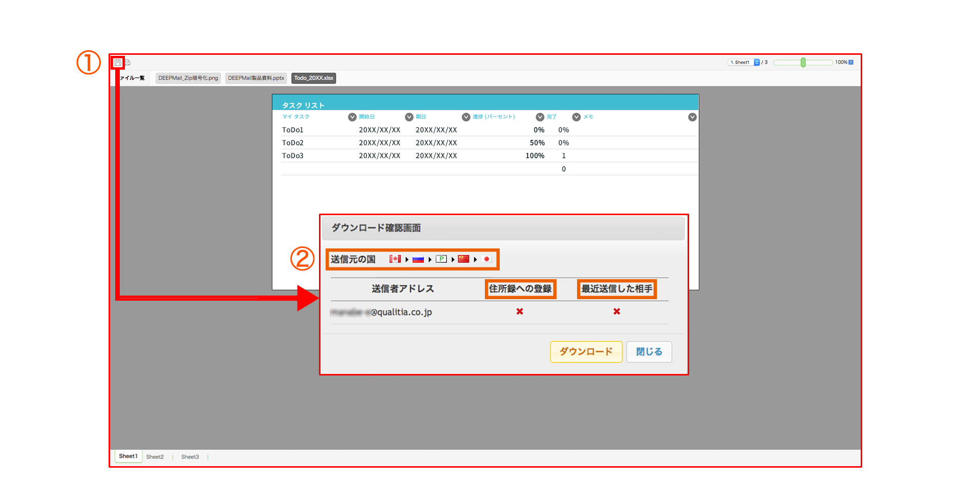Click the green-bordered P flag icon
The height and width of the screenshot is (501, 980).
coord(441,259)
